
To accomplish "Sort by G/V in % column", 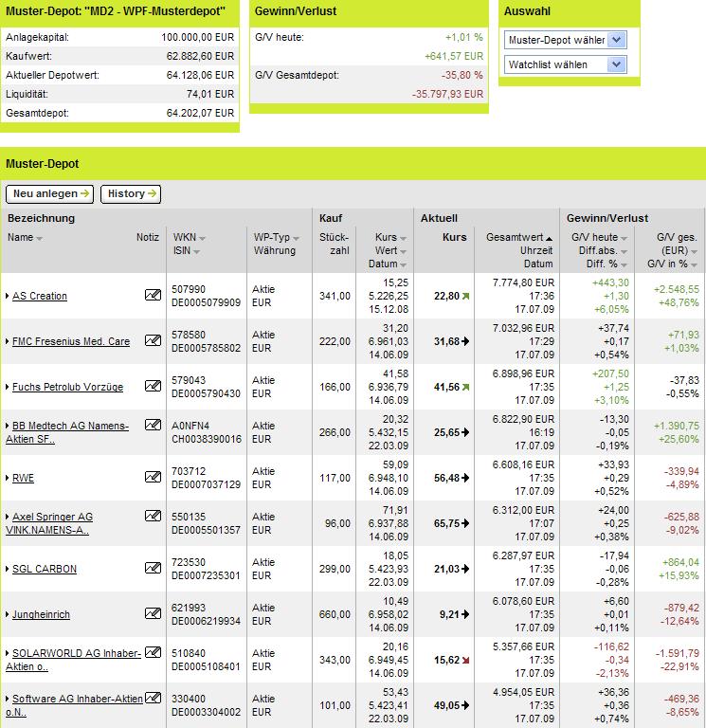I will pyautogui.click(x=694, y=265).
